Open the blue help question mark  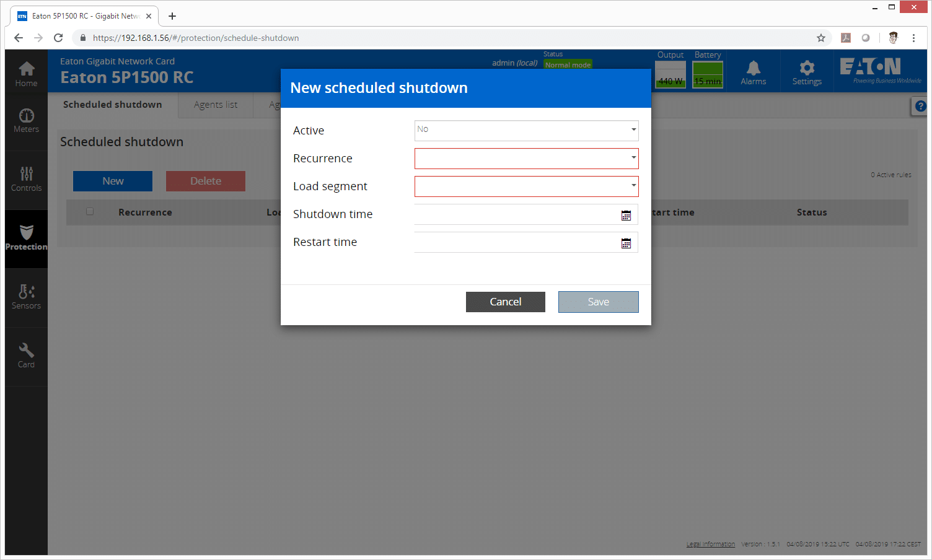920,106
